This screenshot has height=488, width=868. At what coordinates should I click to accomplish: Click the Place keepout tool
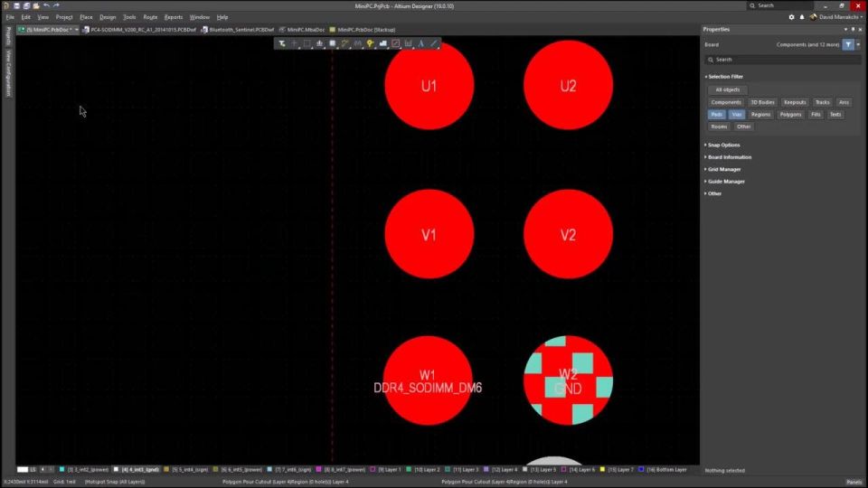396,43
